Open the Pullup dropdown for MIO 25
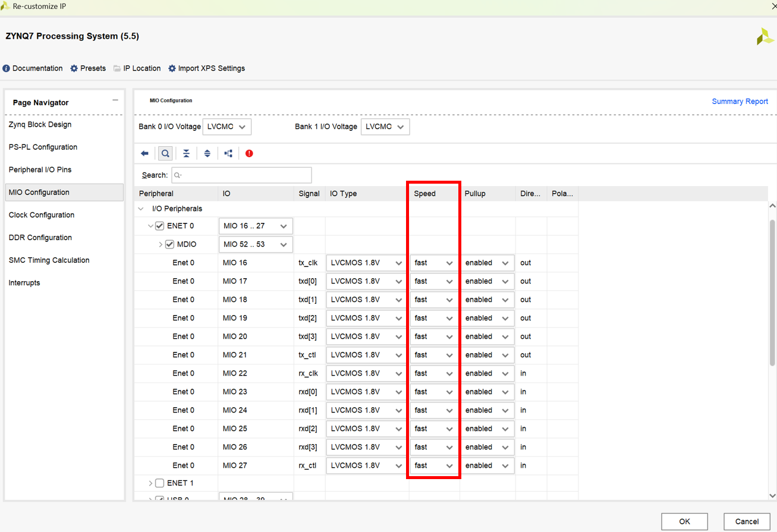The height and width of the screenshot is (532, 777). pyautogui.click(x=487, y=429)
